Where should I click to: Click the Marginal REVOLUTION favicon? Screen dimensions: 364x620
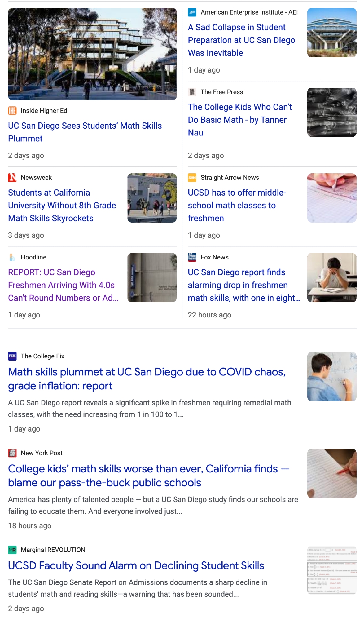tap(12, 550)
